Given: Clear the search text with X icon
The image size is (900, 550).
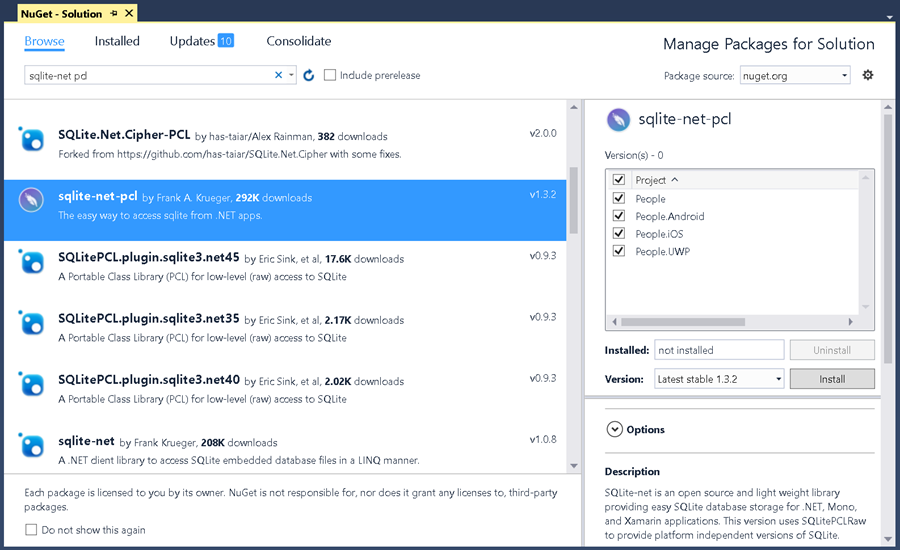Looking at the screenshot, I should point(278,75).
